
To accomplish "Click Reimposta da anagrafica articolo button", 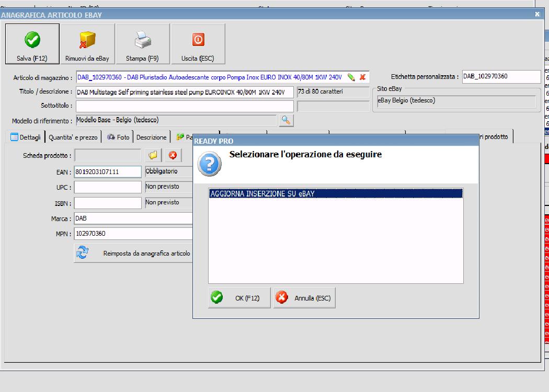I will tap(133, 253).
